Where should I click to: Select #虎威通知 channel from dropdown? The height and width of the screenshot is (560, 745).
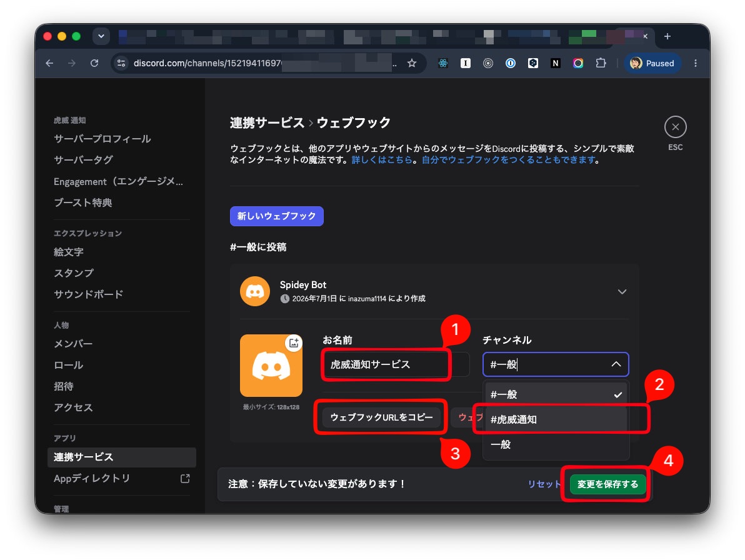coord(556,419)
